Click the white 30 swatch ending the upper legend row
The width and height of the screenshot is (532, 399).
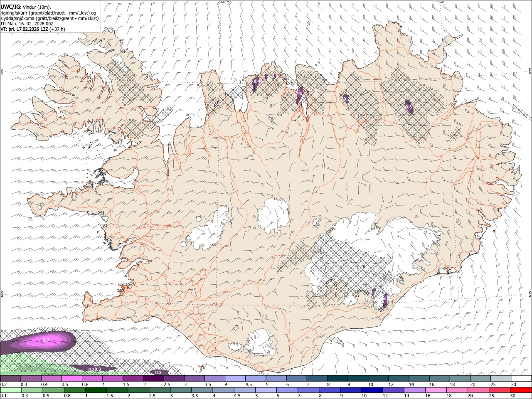pyautogui.click(x=521, y=379)
